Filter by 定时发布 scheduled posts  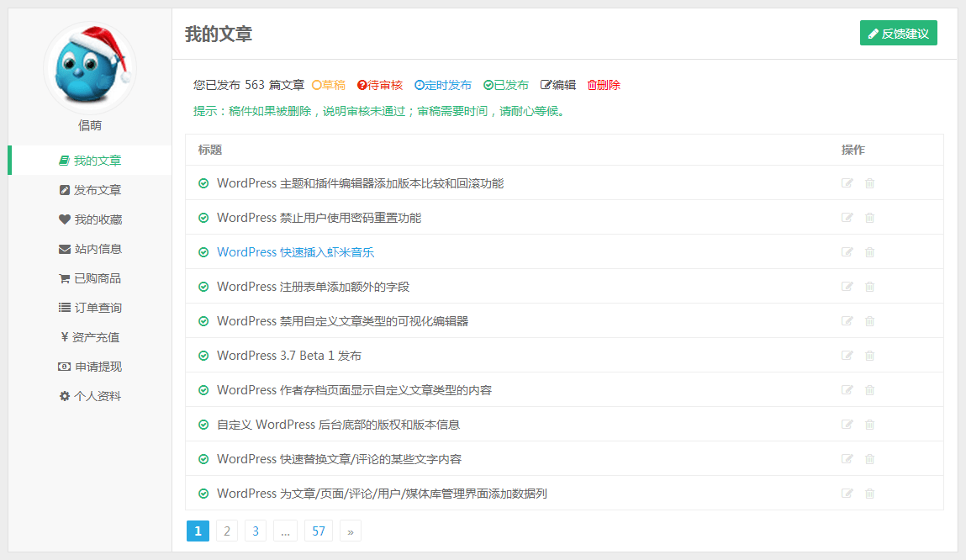click(x=443, y=85)
